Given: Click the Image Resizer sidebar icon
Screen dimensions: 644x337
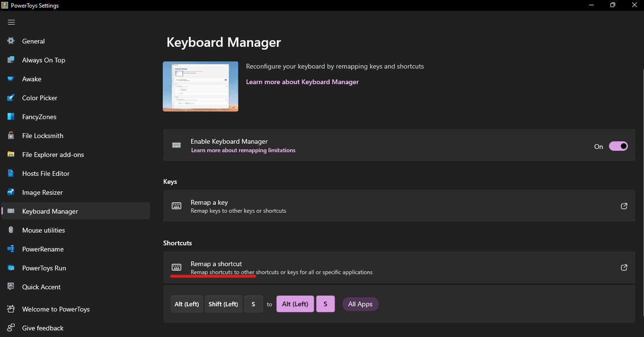Looking at the screenshot, I should click(x=11, y=192).
